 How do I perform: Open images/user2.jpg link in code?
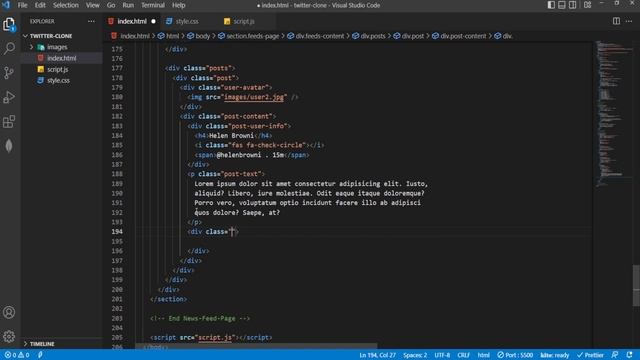[253, 97]
